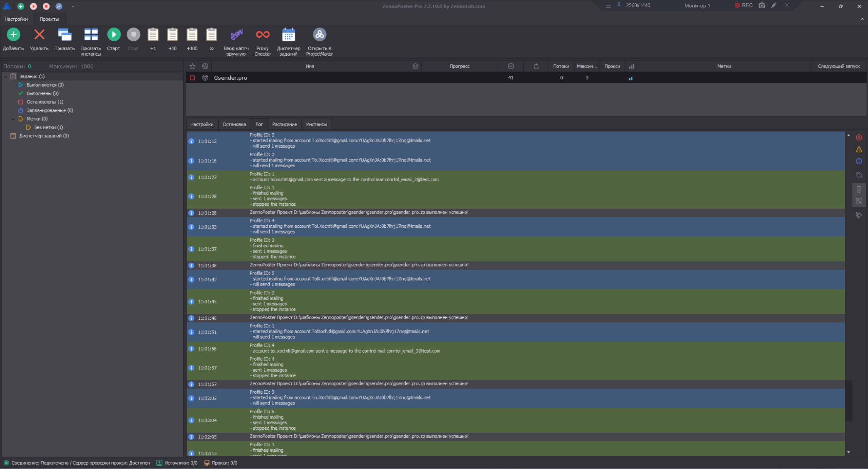Viewport: 868px width, 469px height.
Task: Collapse the Метки (0) tree node
Action: 13,119
